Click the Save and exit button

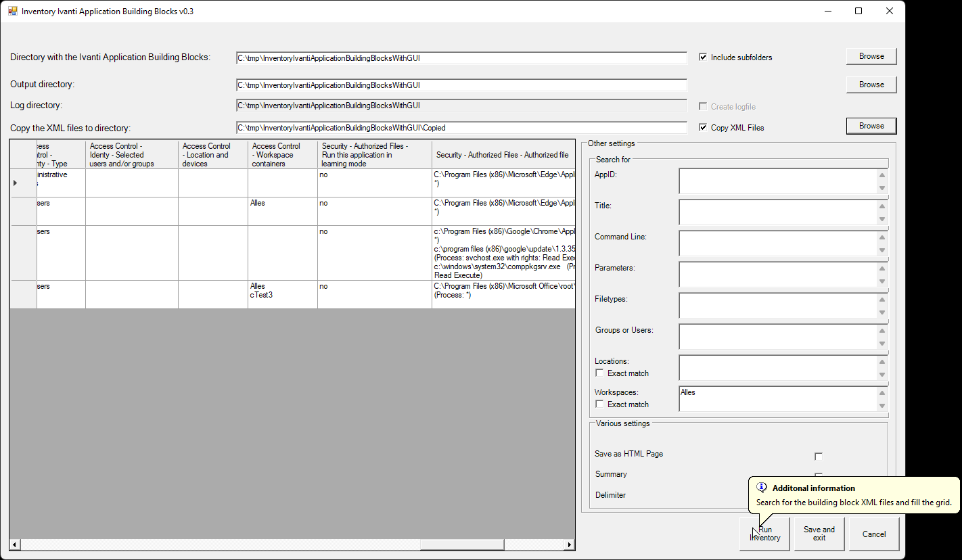pyautogui.click(x=819, y=534)
